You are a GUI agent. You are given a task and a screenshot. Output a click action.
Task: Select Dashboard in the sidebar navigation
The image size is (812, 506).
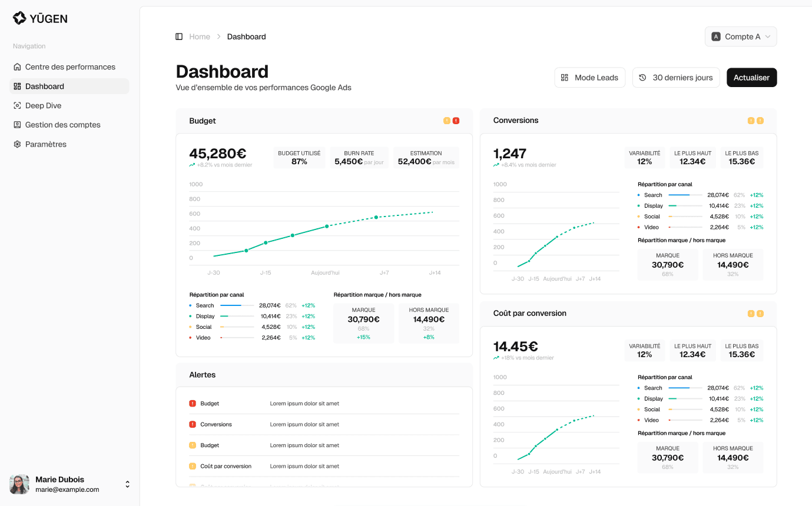[x=44, y=86]
